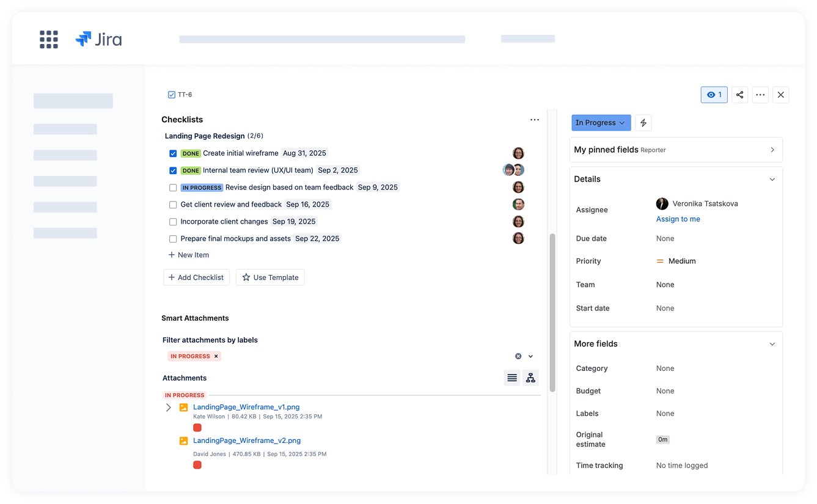Collapse the Details section
817x504 pixels.
(772, 179)
